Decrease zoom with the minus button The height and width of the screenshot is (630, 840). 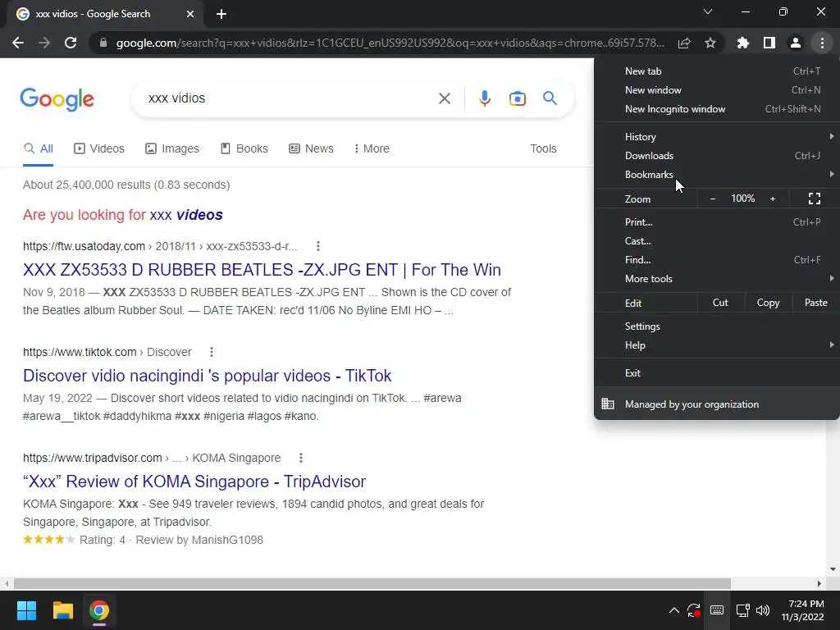(x=713, y=199)
